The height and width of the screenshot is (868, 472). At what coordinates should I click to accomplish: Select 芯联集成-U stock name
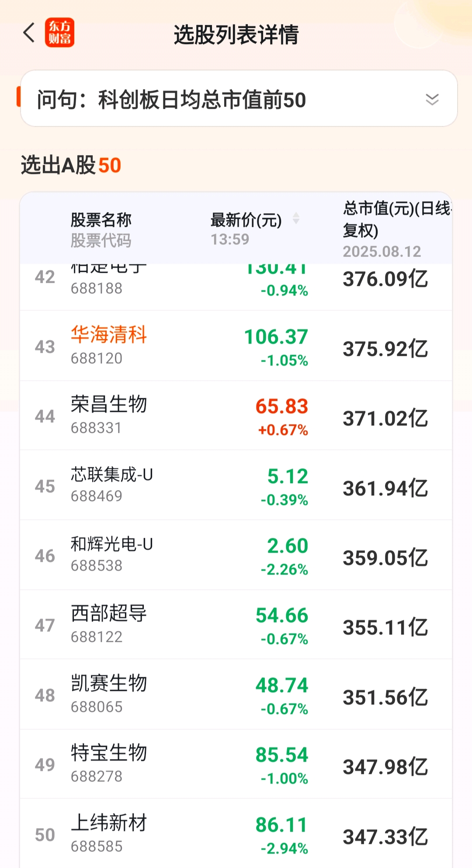(x=112, y=474)
